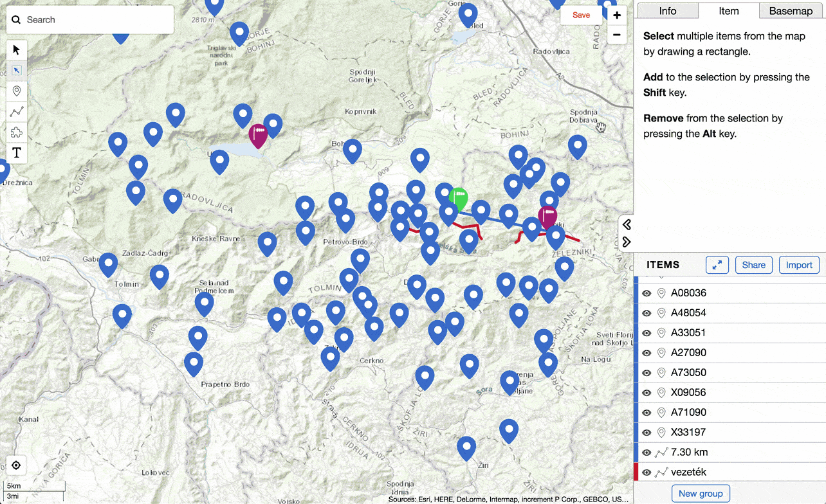This screenshot has width=826, height=504.
Task: Hide item A08036 with its eye toggle
Action: click(x=647, y=292)
